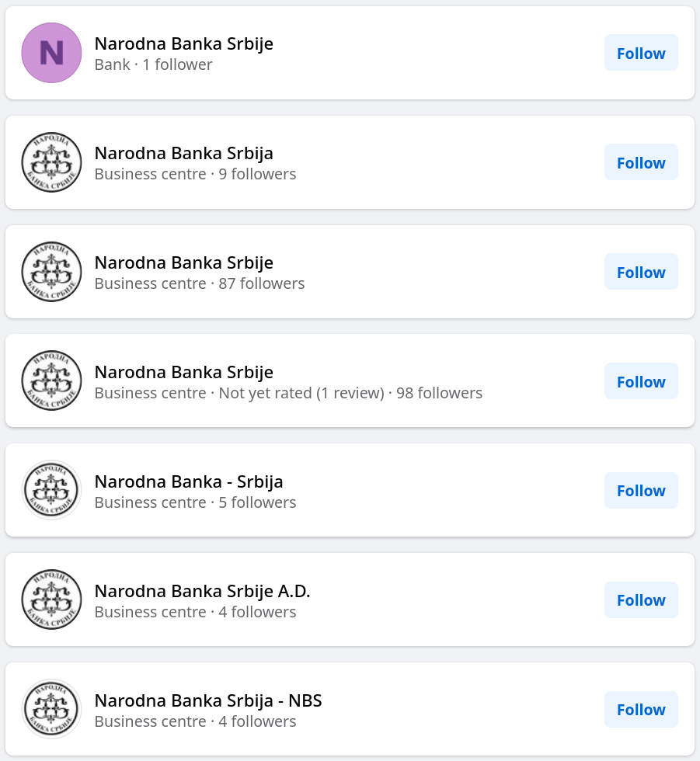Click Narodna Banka Srbija 9 followers logo
700x761 pixels.
pyautogui.click(x=51, y=162)
